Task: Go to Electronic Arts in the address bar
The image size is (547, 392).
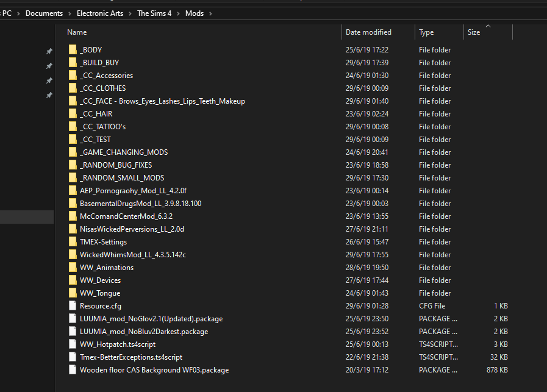Action: click(x=100, y=13)
